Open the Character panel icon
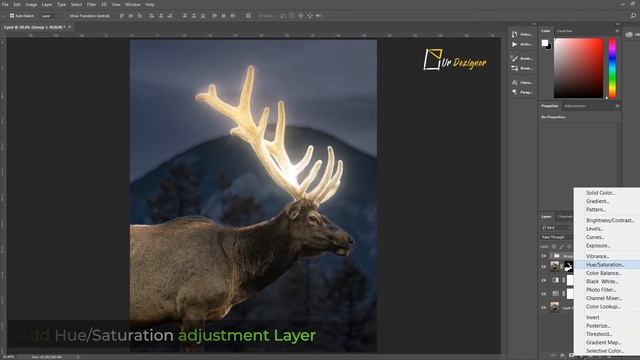Viewport: 640px width, 360px height. (514, 82)
